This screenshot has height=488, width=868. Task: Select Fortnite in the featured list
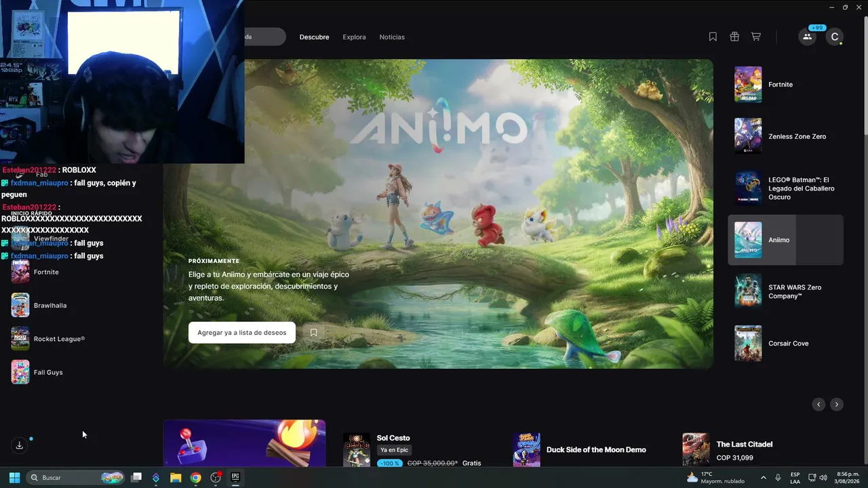[785, 85]
